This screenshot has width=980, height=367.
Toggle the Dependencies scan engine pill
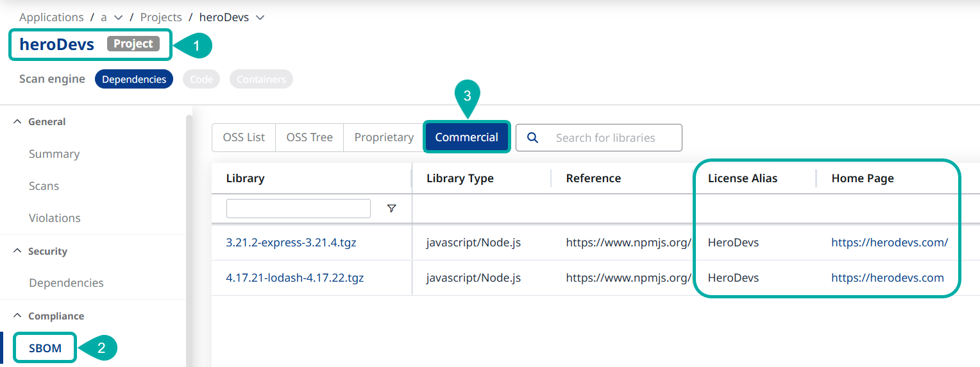coord(134,79)
